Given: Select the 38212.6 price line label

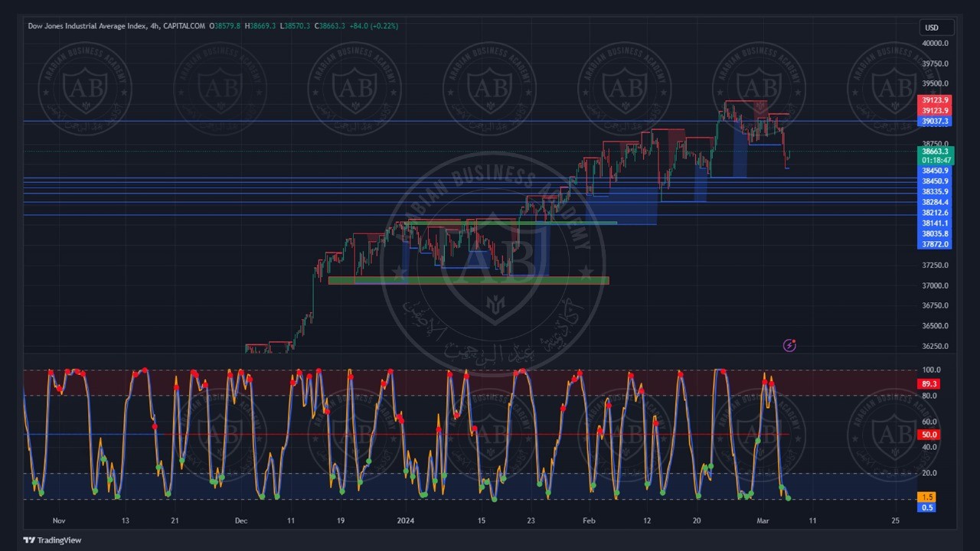Looking at the screenshot, I should (x=935, y=213).
